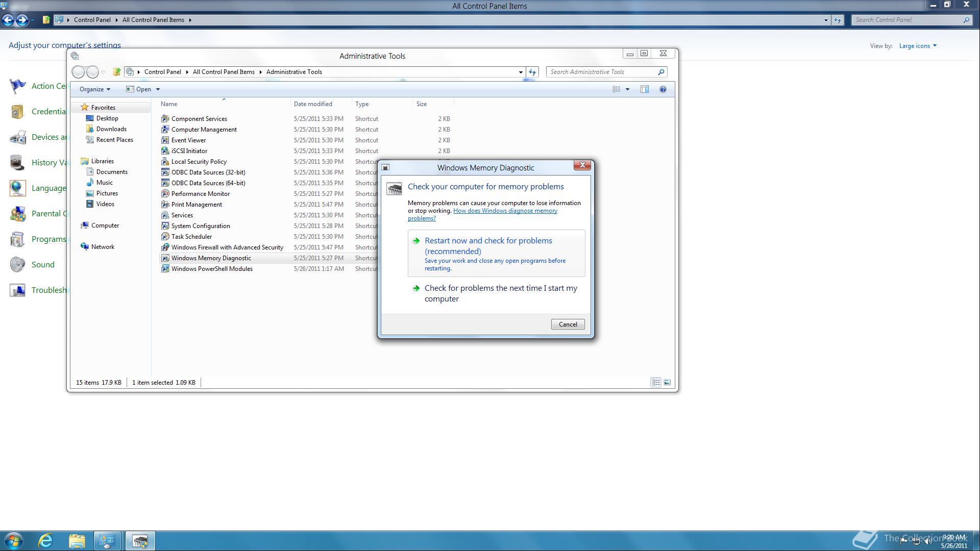Click the clock showing 5/26/2011

point(954,541)
